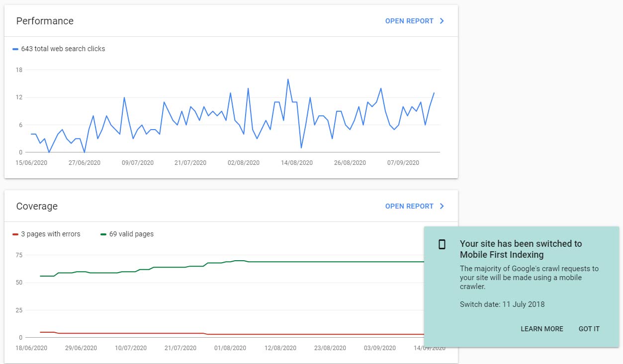Click the red pages with errors legend swatch

coord(15,234)
